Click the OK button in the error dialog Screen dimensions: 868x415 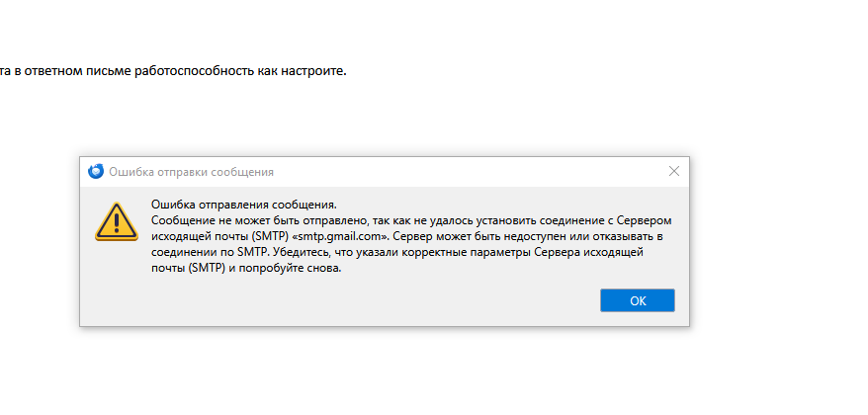click(x=638, y=300)
